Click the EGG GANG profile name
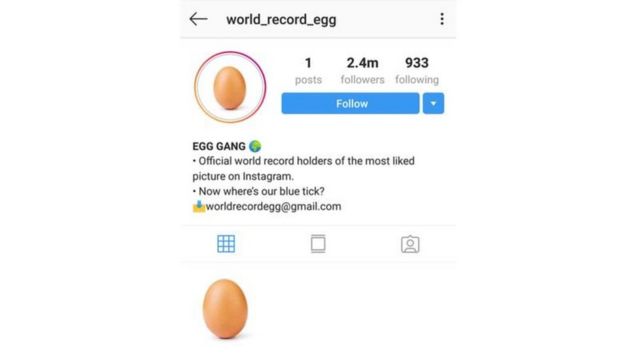This screenshot has width=640, height=360. coord(219,146)
